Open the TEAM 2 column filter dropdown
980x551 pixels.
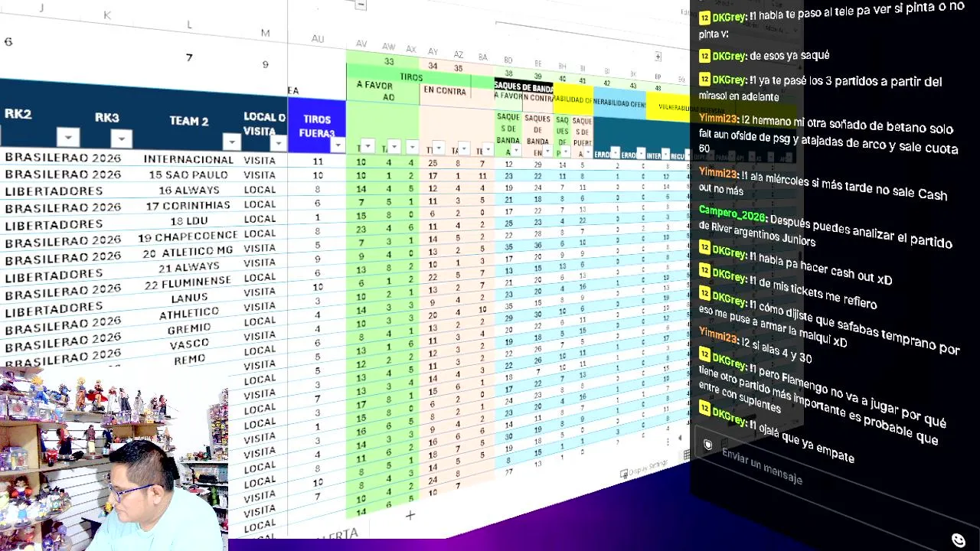pyautogui.click(x=231, y=142)
